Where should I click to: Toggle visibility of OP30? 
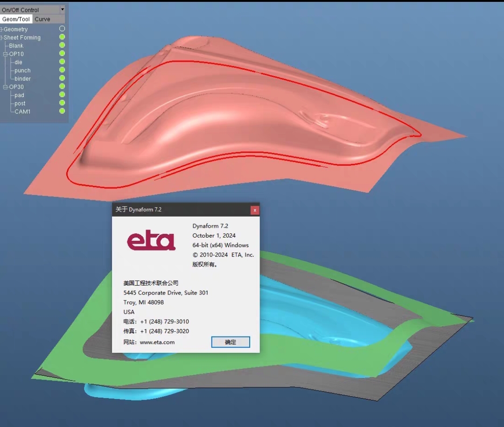[x=62, y=86]
